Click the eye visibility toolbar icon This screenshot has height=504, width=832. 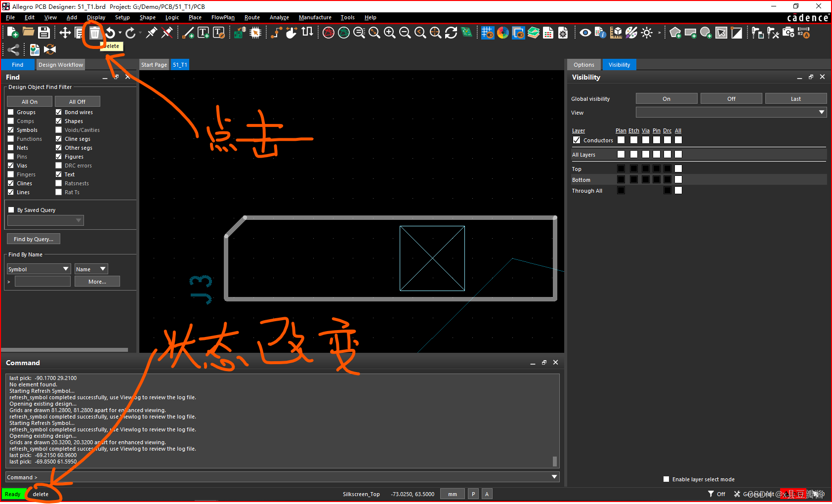[585, 33]
